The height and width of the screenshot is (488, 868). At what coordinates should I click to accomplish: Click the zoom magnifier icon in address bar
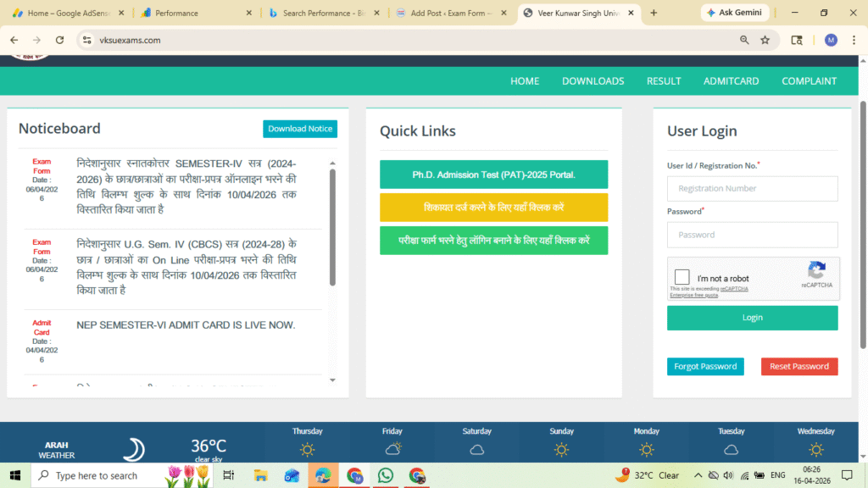pos(744,40)
